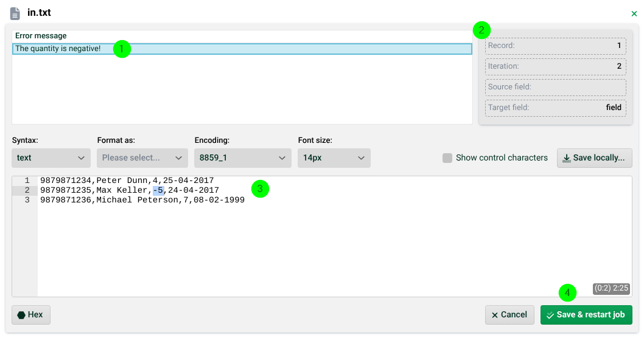Screen dimensions: 644x338
Task: Click the download icon in Save locally
Action: point(566,158)
